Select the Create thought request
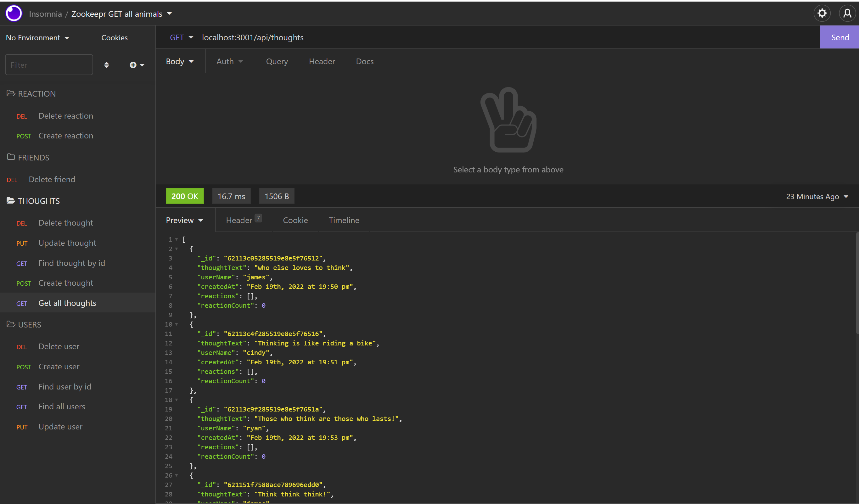The width and height of the screenshot is (859, 504). pyautogui.click(x=78, y=283)
